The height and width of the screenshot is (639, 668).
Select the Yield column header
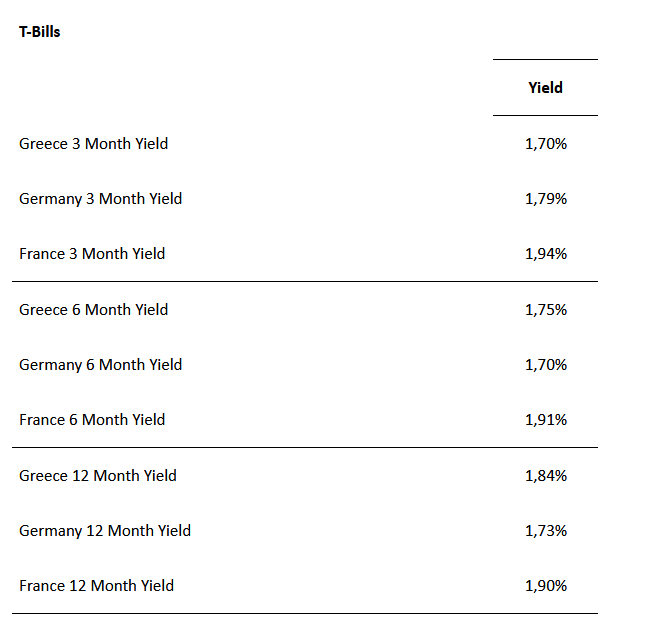point(545,88)
